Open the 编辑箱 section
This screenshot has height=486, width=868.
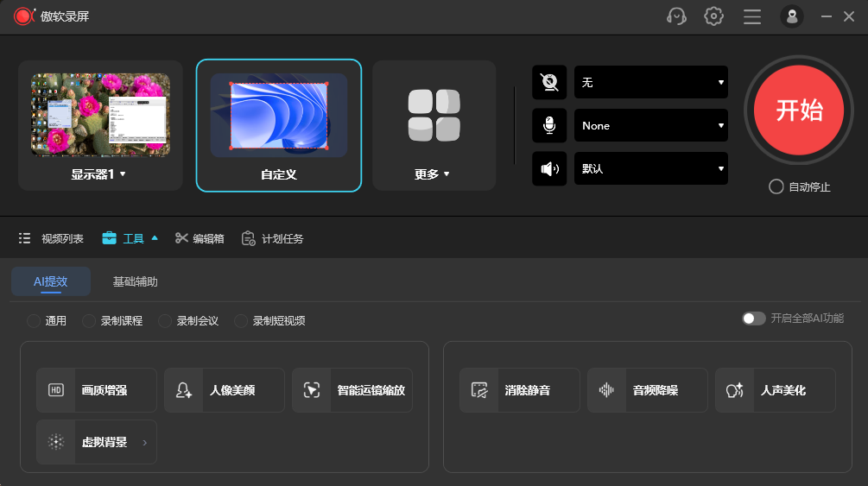(x=200, y=238)
